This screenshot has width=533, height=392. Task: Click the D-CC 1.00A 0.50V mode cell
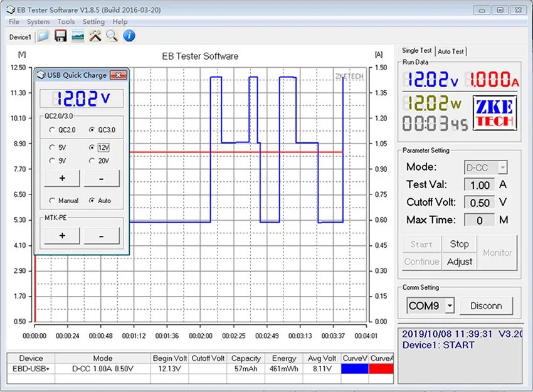click(103, 369)
